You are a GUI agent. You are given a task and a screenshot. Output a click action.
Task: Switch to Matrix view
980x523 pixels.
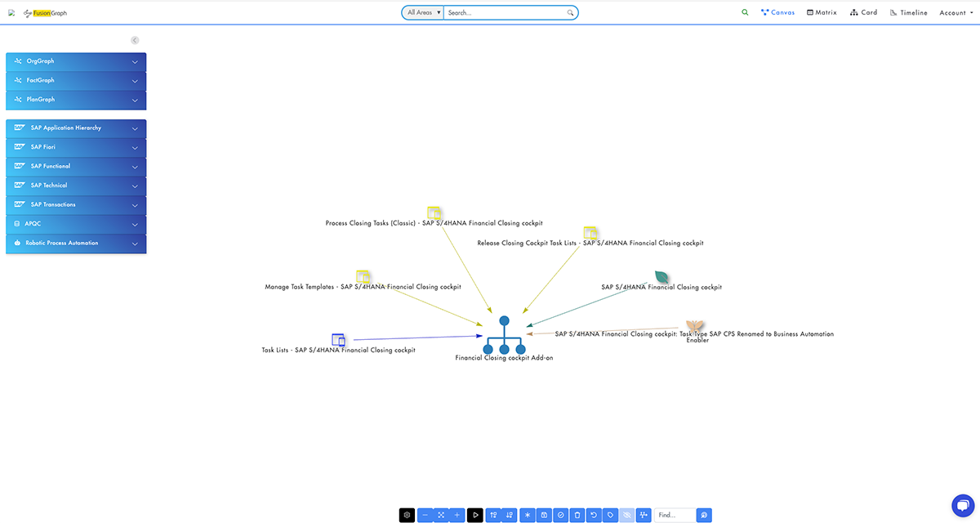point(822,13)
